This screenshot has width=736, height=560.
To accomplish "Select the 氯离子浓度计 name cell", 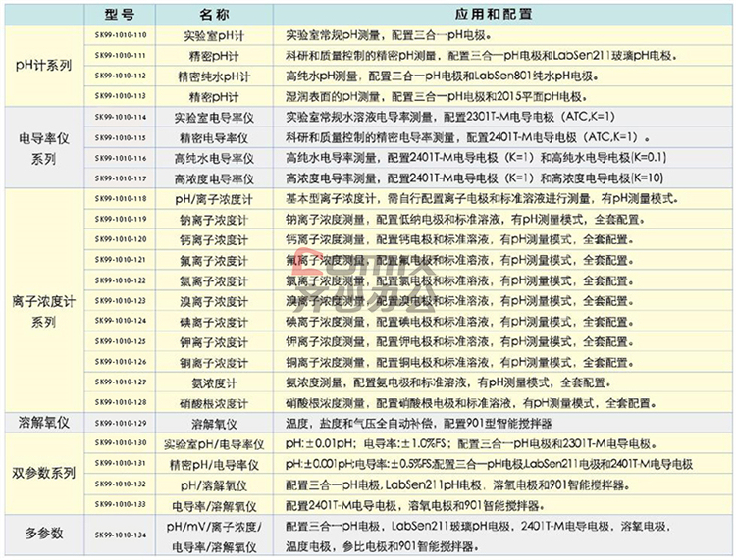I will (214, 280).
